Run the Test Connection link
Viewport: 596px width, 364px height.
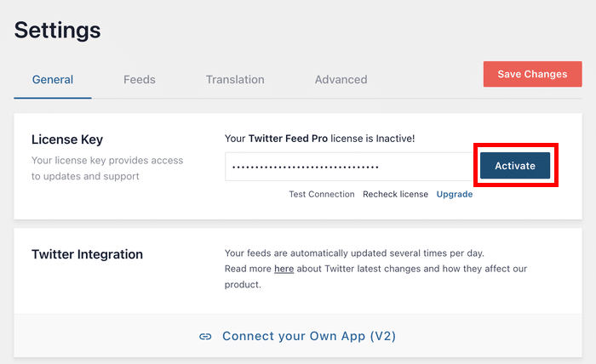click(x=322, y=195)
